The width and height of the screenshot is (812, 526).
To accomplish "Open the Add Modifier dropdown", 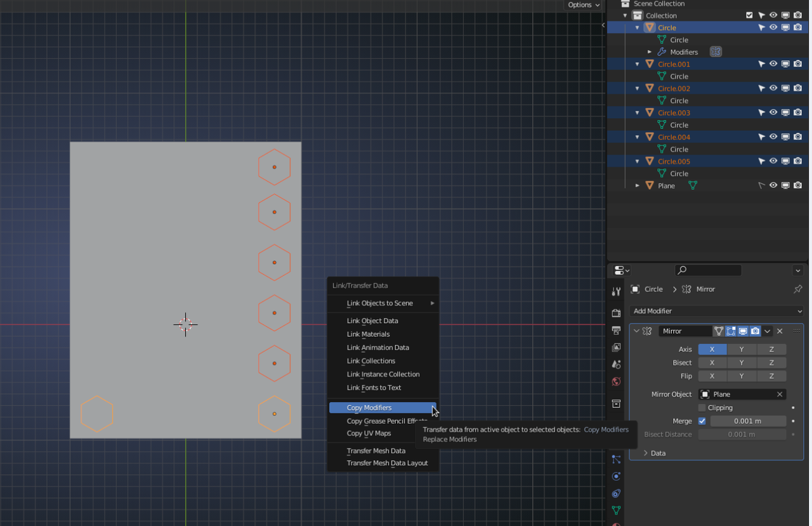I will point(716,311).
